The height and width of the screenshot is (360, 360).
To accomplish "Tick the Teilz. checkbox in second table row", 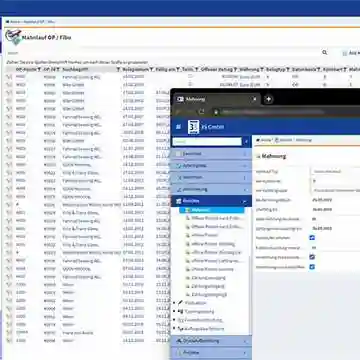I will tap(190, 85).
